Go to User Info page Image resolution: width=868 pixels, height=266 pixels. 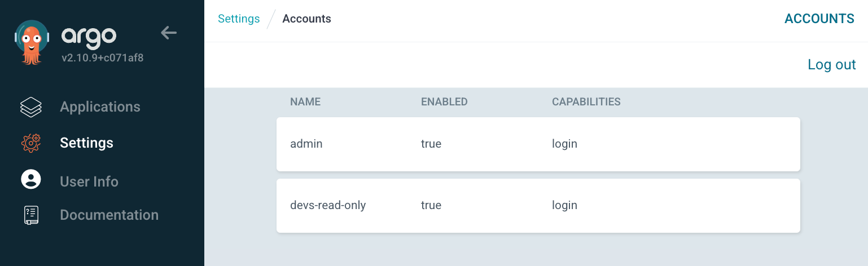point(89,181)
